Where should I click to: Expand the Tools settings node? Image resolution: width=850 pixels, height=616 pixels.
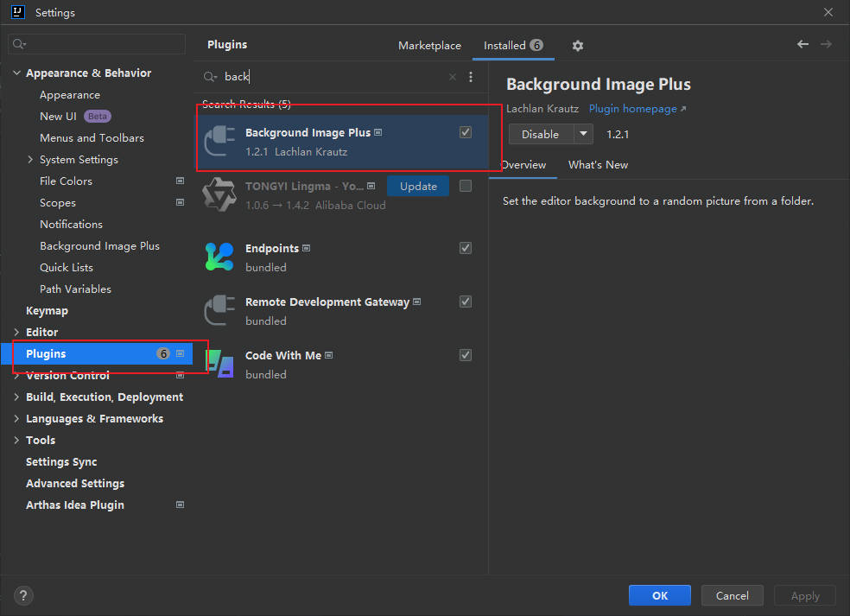[16, 441]
